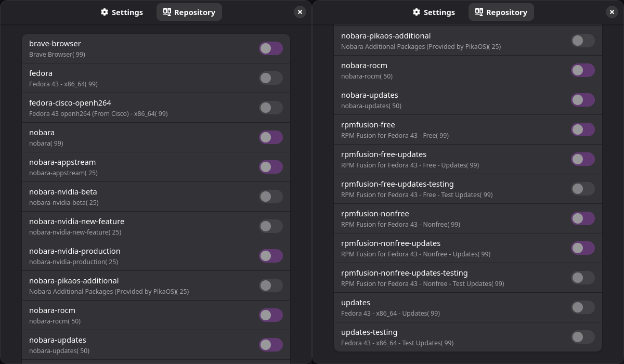
Task: Switch on the updates-testing repository
Action: [583, 337]
